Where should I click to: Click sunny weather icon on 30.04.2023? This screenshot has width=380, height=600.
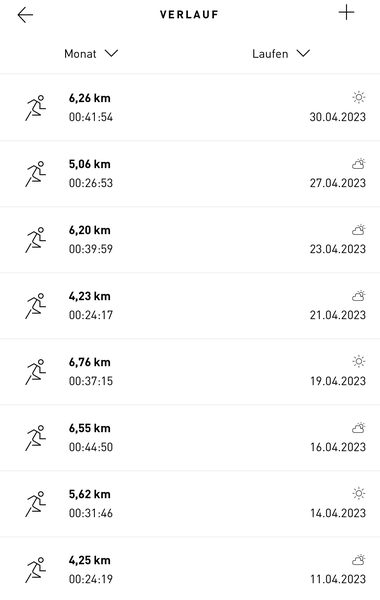(x=359, y=98)
